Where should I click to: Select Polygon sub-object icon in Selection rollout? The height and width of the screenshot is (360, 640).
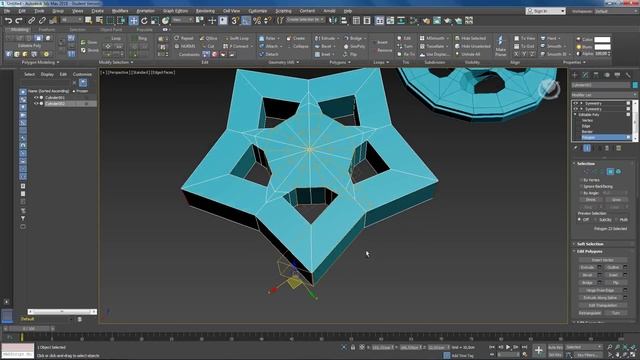pos(610,171)
